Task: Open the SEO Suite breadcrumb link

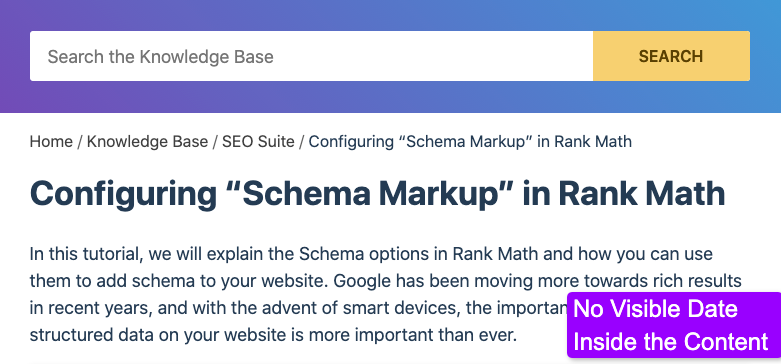Action: 258,141
